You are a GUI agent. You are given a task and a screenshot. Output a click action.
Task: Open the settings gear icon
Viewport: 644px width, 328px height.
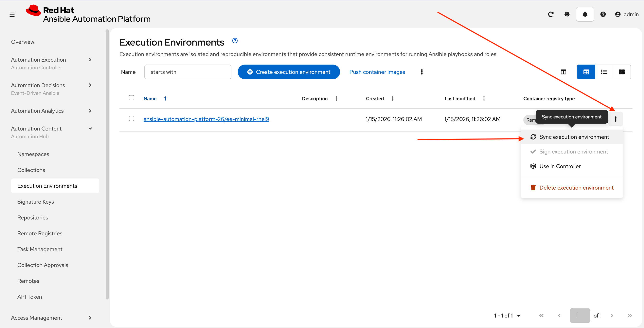(x=567, y=14)
